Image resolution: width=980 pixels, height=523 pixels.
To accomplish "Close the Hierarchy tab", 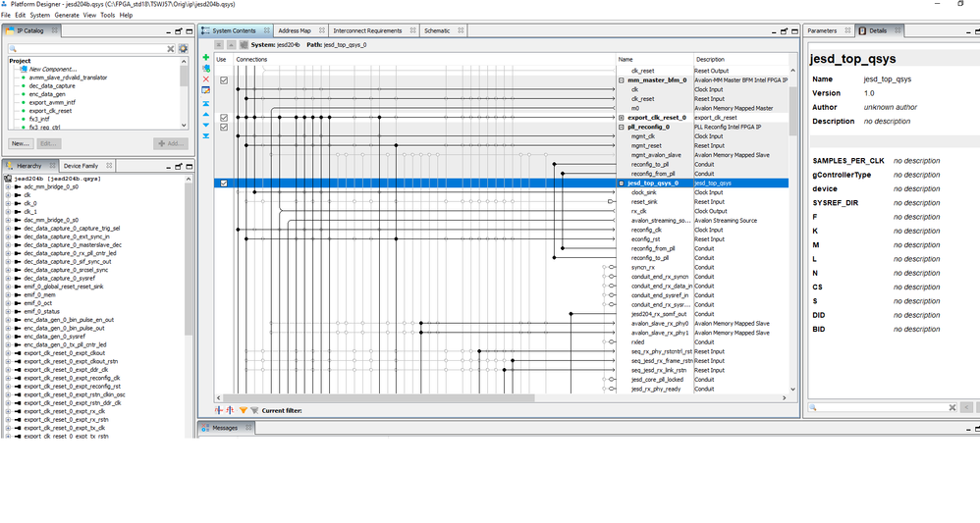I will 52,166.
